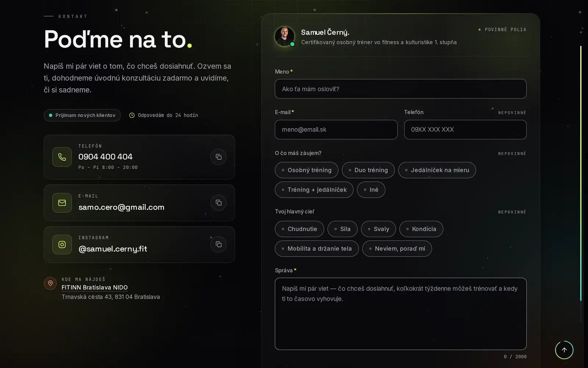Select the Osobný tréning interest chip
This screenshot has height=368, width=588.
click(306, 170)
